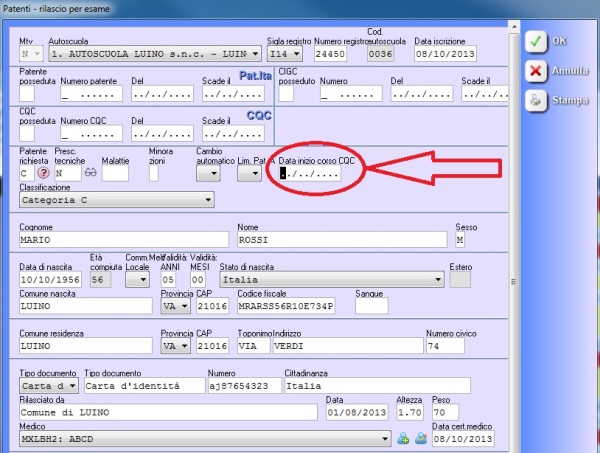This screenshot has height=453, width=600.
Task: Click the red X Annulla icon
Action: (x=536, y=71)
